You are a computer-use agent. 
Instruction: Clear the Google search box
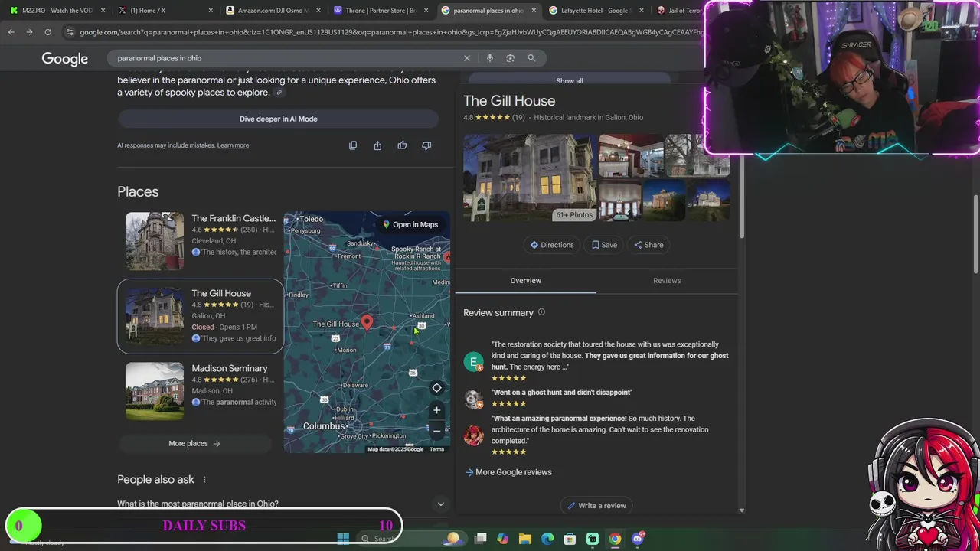point(466,58)
